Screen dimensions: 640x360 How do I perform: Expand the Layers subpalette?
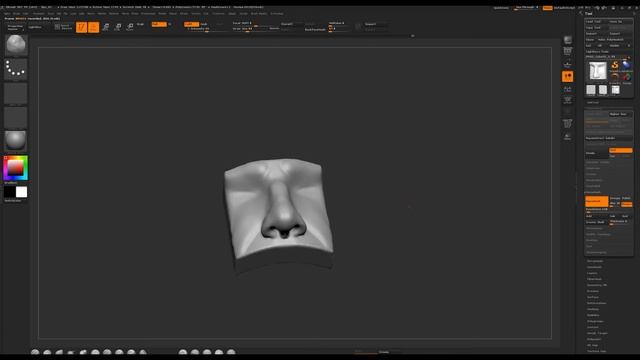coord(592,273)
